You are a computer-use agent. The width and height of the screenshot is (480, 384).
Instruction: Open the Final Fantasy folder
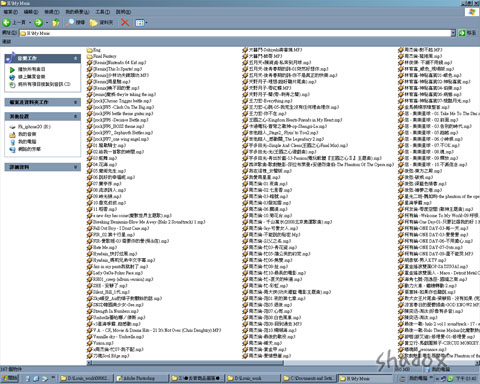102,56
